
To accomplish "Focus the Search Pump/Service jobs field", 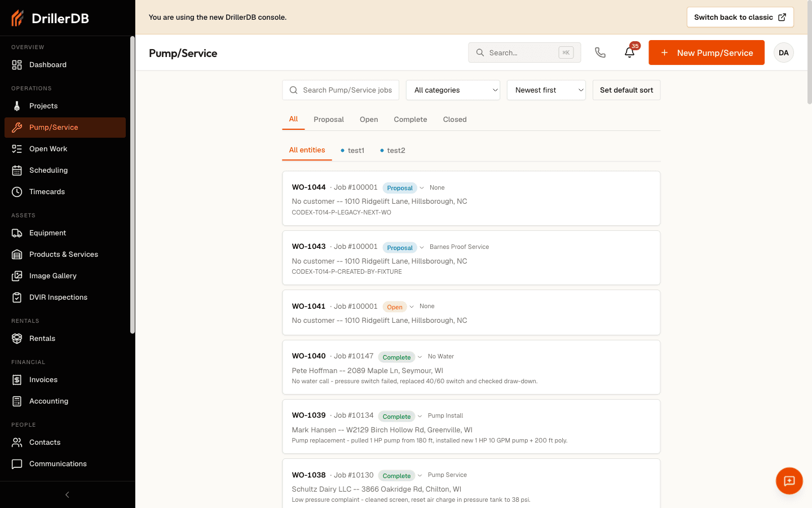I will (x=341, y=90).
